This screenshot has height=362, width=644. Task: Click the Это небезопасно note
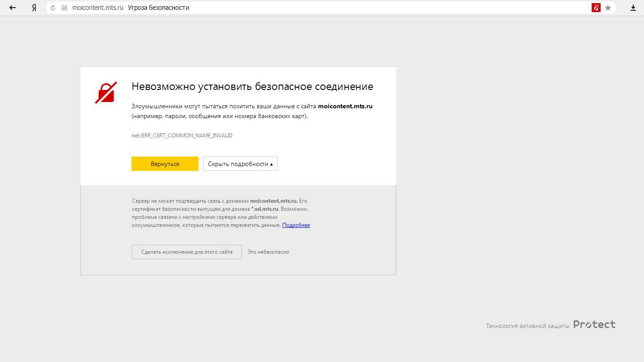pos(268,252)
